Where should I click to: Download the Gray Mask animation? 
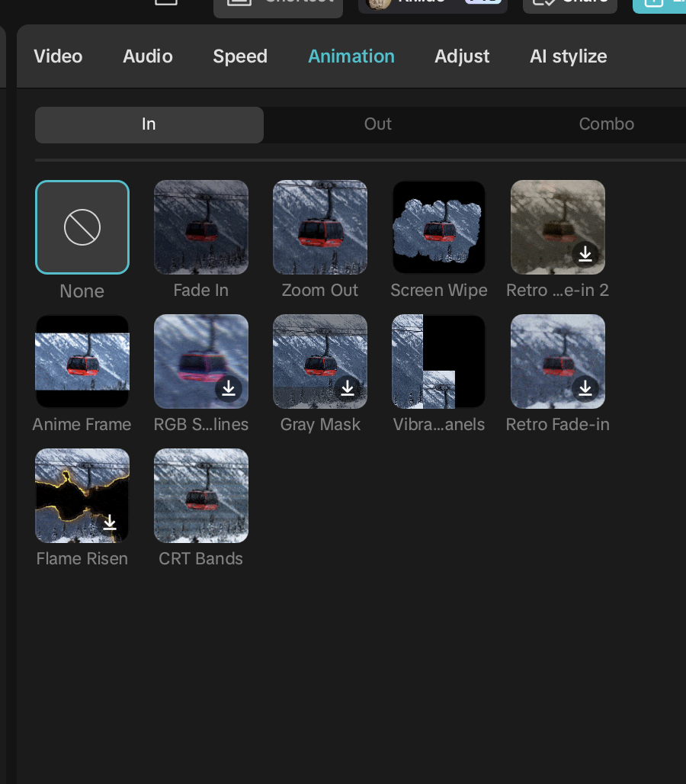(x=348, y=388)
